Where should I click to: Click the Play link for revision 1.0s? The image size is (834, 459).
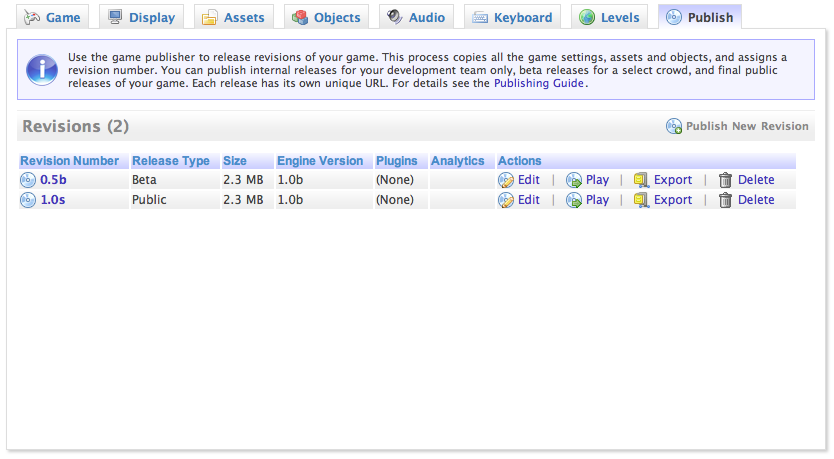tap(597, 200)
